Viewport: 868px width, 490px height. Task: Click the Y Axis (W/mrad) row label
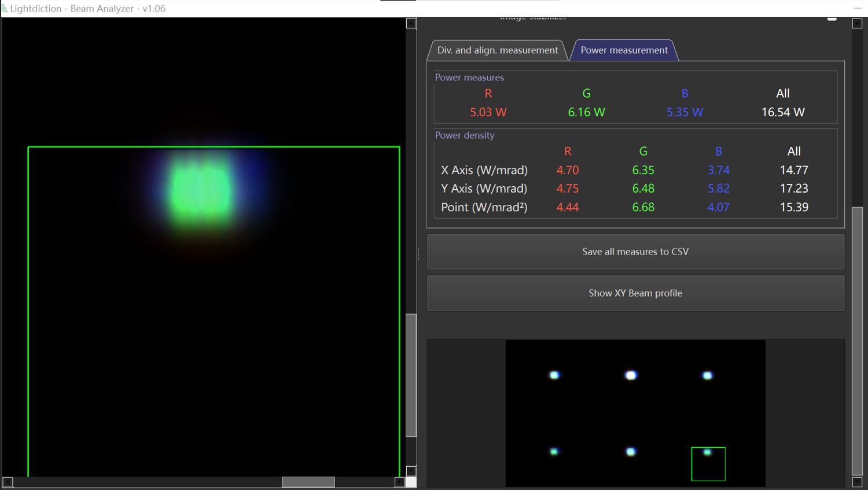[x=484, y=189]
